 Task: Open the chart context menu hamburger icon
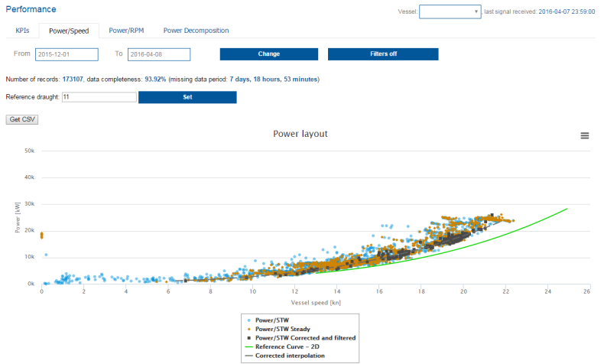(585, 135)
